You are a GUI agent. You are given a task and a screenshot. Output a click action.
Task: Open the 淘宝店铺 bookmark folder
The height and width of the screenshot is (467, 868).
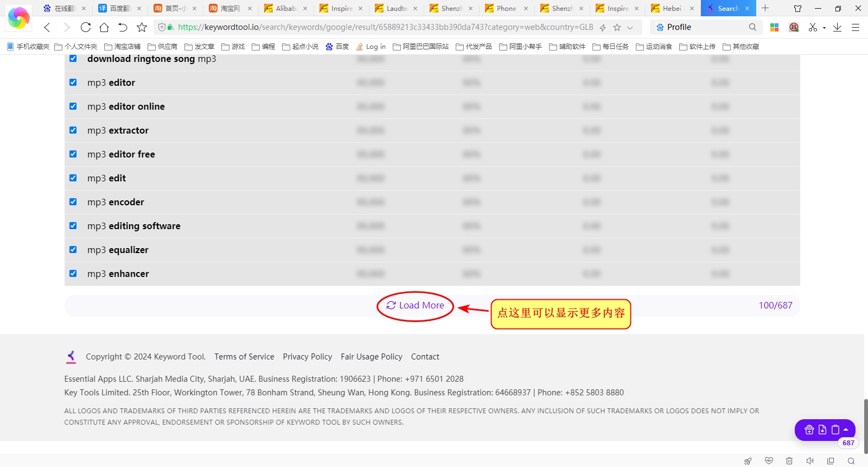pyautogui.click(x=122, y=47)
